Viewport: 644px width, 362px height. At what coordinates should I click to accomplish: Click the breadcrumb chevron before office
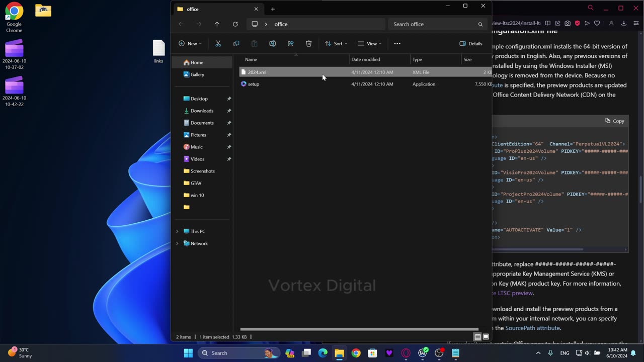[x=266, y=24]
